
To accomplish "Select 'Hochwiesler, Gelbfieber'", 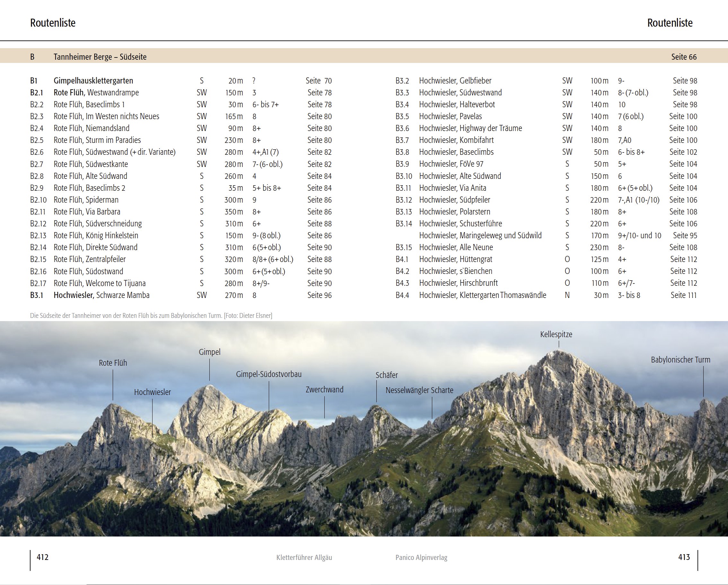I will pos(455,81).
